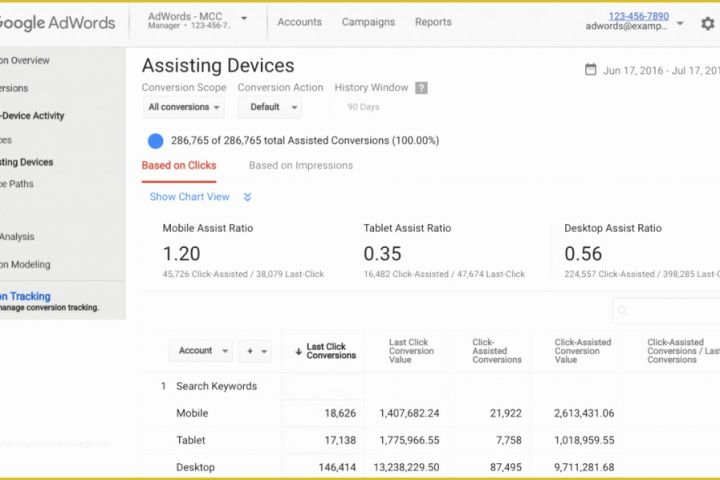
Task: Click the Tablet row label
Action: (191, 440)
